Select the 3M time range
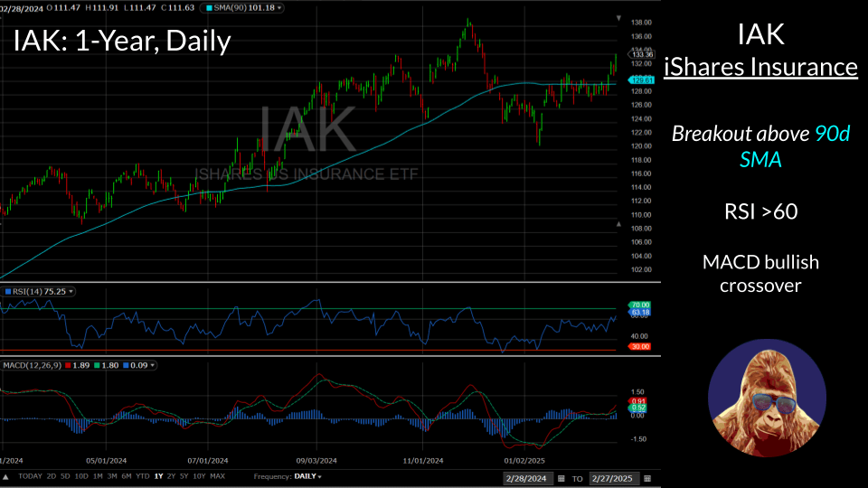Image resolution: width=868 pixels, height=488 pixels. [x=112, y=476]
